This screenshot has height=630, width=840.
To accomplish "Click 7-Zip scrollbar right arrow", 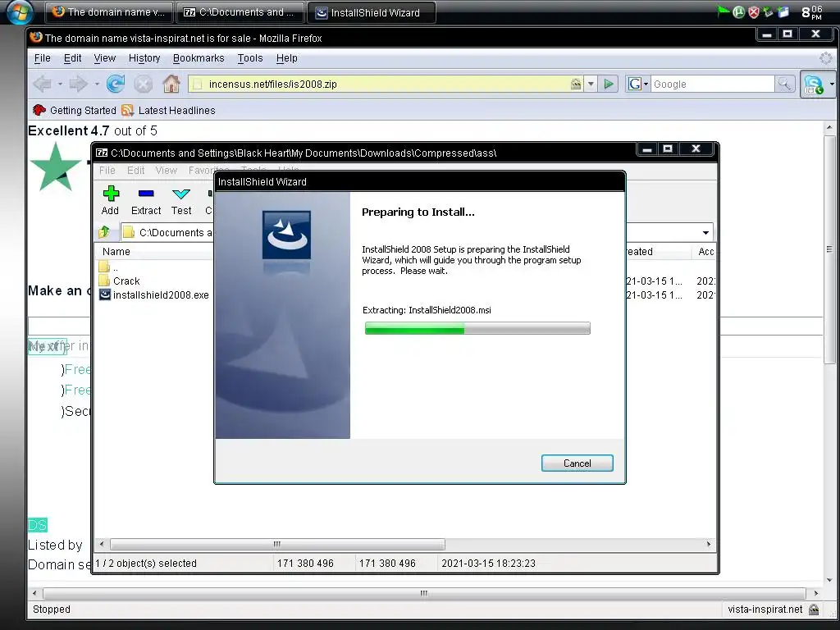I will (708, 545).
